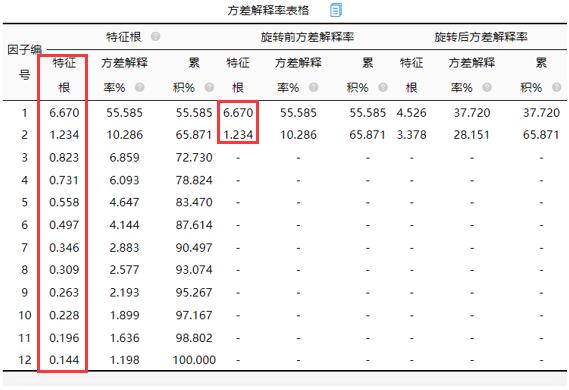Click cumulative value 78.824
The image size is (569, 390).
tap(194, 180)
